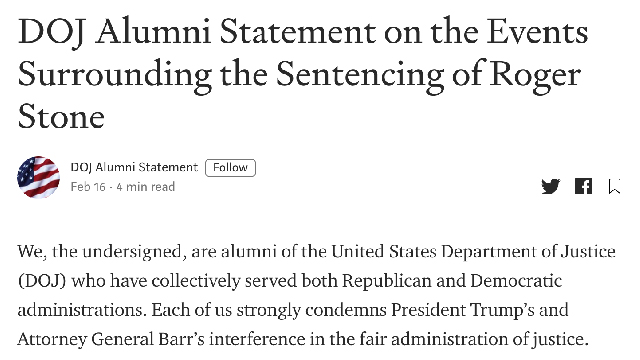Image resolution: width=640 pixels, height=360 pixels.
Task: Open the American flag author avatar
Action: [x=38, y=177]
